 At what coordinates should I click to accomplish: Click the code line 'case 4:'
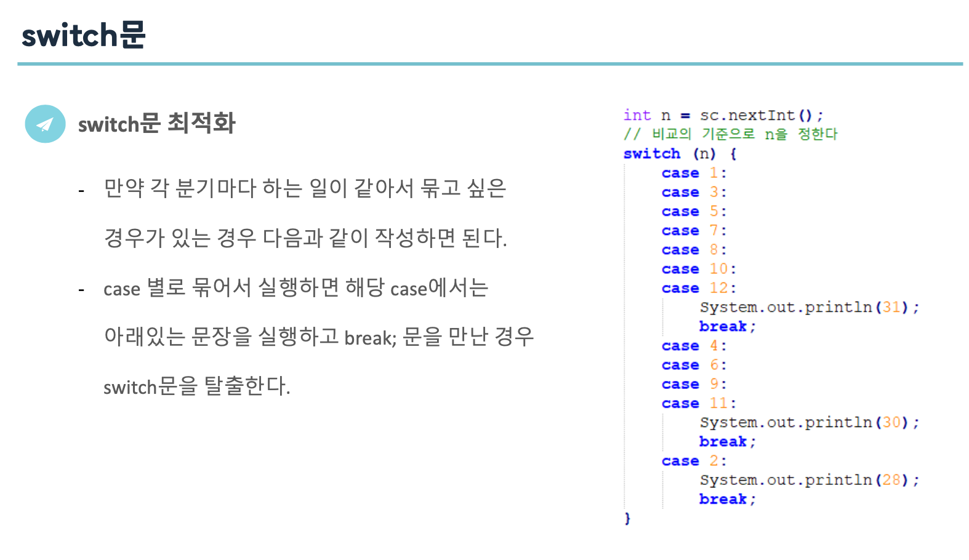click(x=694, y=346)
